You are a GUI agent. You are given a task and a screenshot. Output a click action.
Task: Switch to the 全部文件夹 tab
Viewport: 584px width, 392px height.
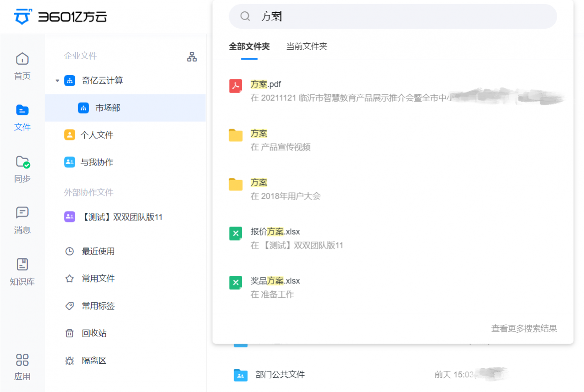click(249, 46)
